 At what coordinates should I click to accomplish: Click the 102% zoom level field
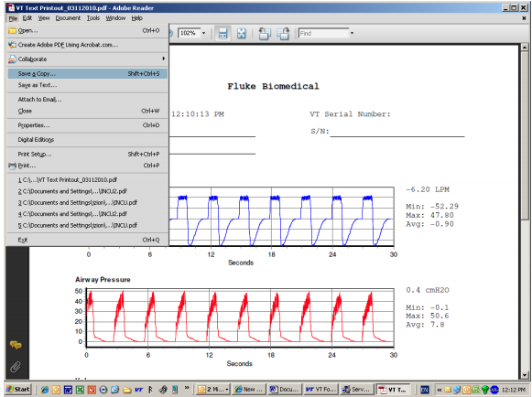189,33
